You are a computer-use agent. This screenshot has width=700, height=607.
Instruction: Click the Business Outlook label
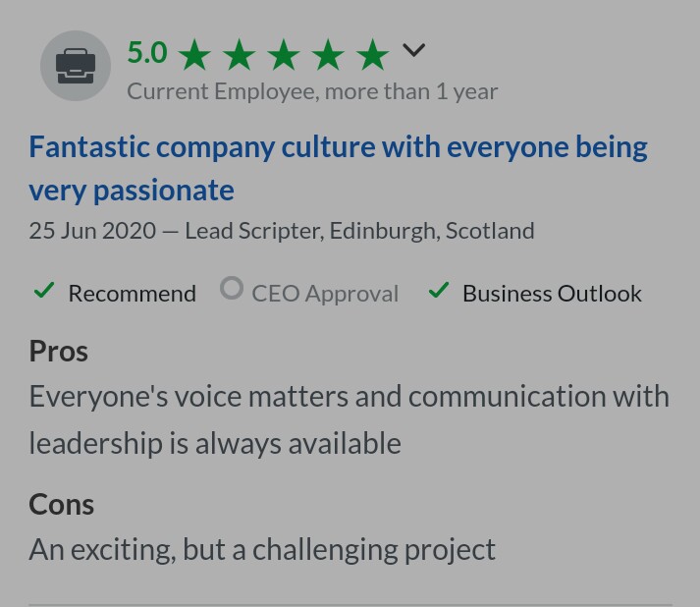(552, 293)
